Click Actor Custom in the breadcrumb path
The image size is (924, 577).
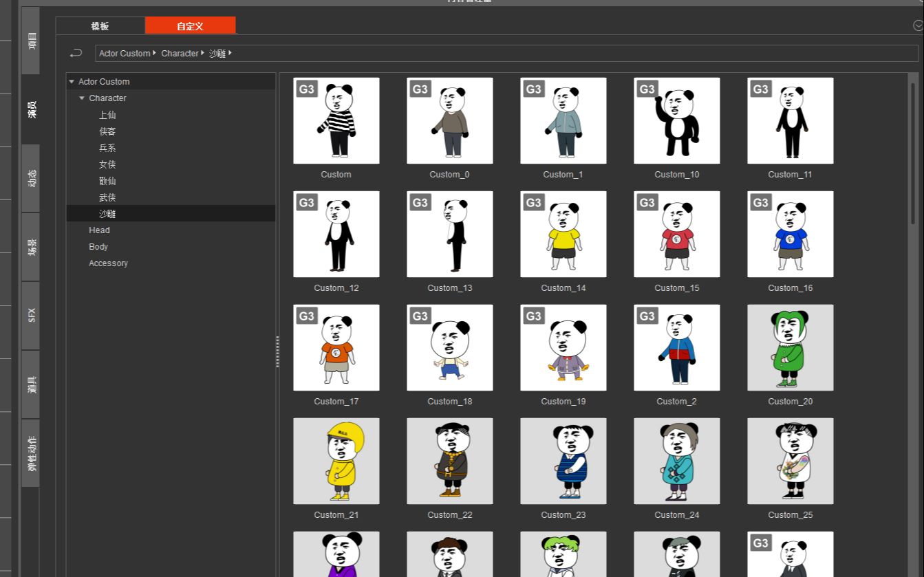click(x=125, y=53)
